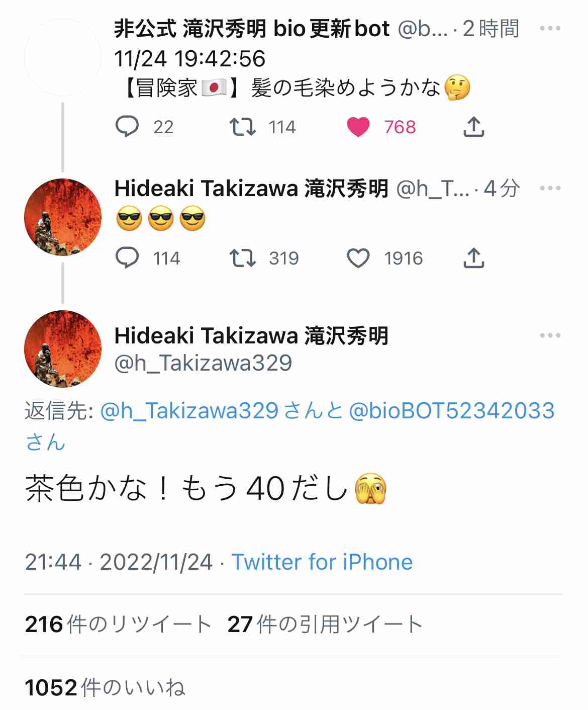Screen dimensions: 588x710
Task: Reply to the sunglasses emoji tweet
Action: pos(127,258)
